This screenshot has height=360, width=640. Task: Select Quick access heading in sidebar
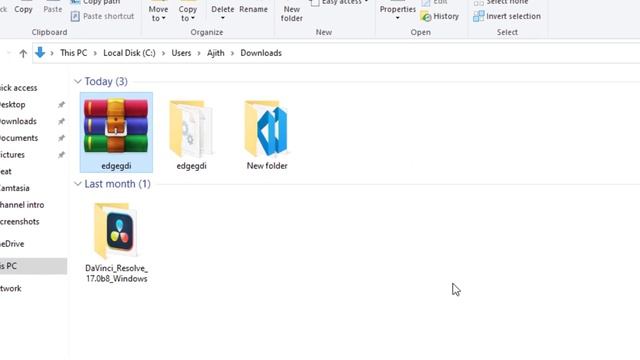point(18,88)
